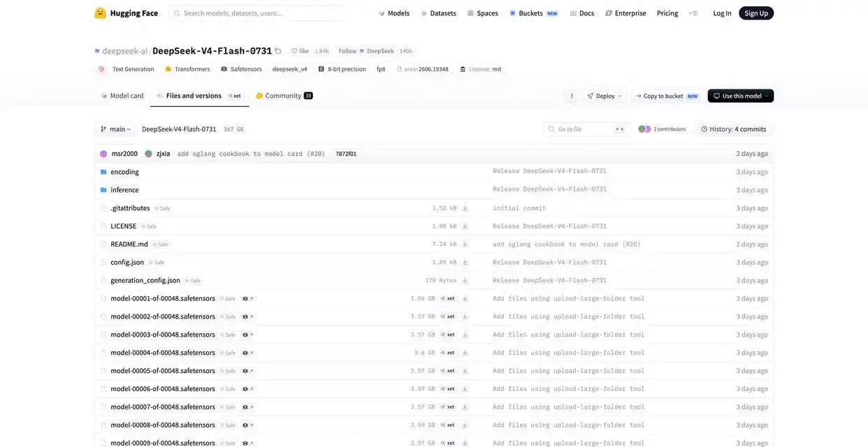Like the DeepSeek-V4-Flash-0731 model
868x447 pixels.
point(300,51)
